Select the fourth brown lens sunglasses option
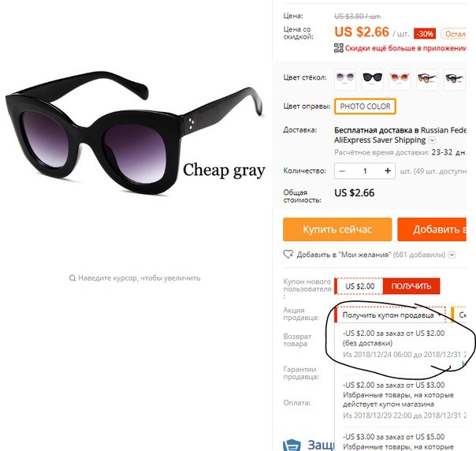The image size is (476, 451). coord(427,80)
